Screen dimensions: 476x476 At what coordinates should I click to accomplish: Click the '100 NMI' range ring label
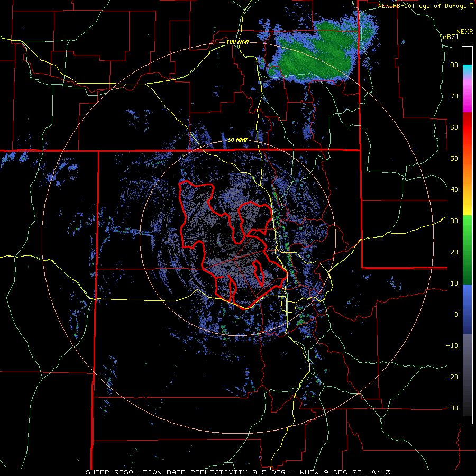pyautogui.click(x=237, y=42)
